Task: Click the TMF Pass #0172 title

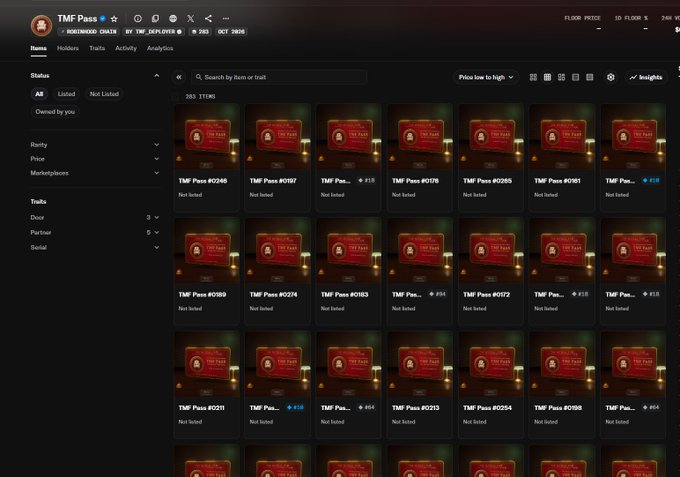Action: tap(487, 294)
